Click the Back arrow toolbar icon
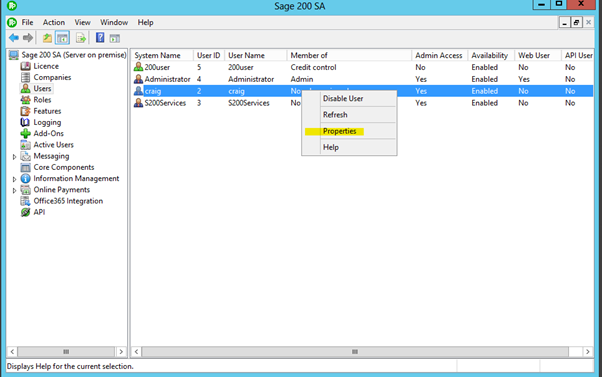The width and height of the screenshot is (602, 377). coord(14,38)
